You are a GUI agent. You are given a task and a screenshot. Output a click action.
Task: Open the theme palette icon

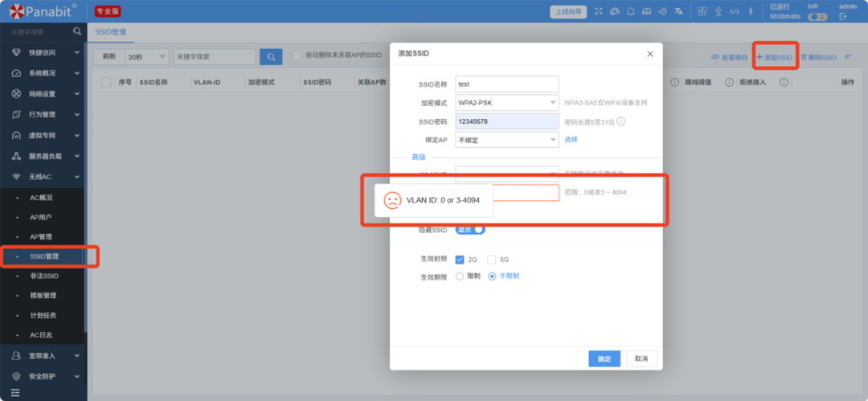coord(614,11)
